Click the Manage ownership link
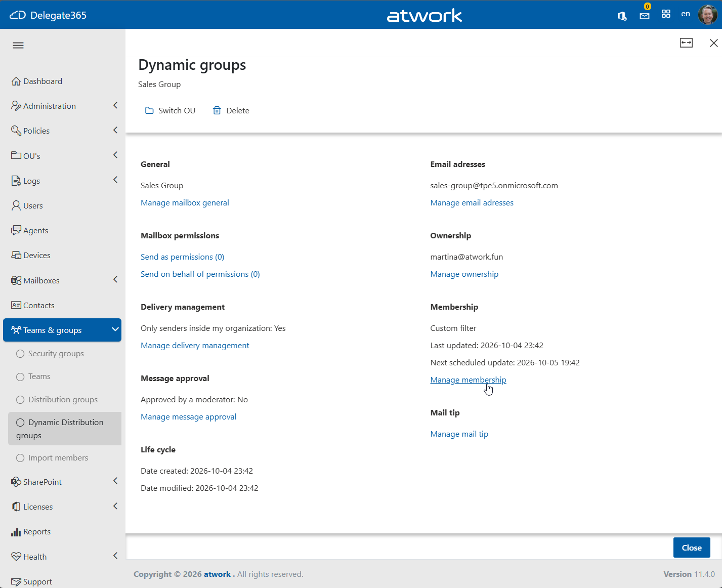 tap(464, 274)
